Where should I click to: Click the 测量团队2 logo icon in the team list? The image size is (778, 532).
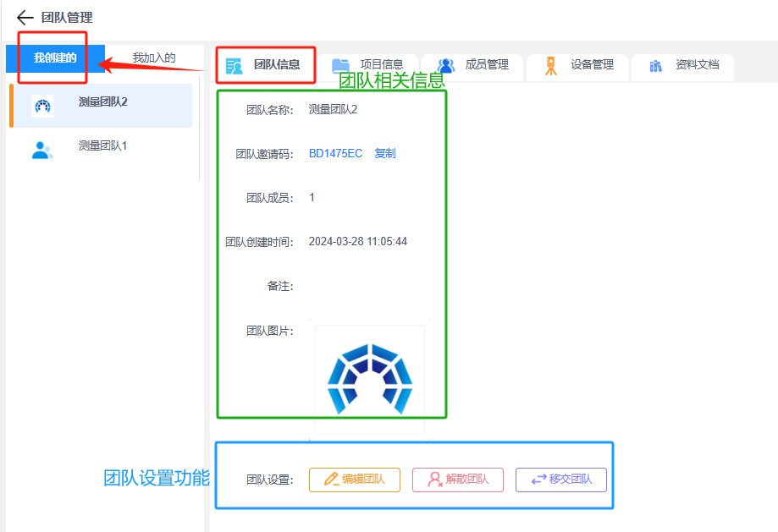coord(42,107)
